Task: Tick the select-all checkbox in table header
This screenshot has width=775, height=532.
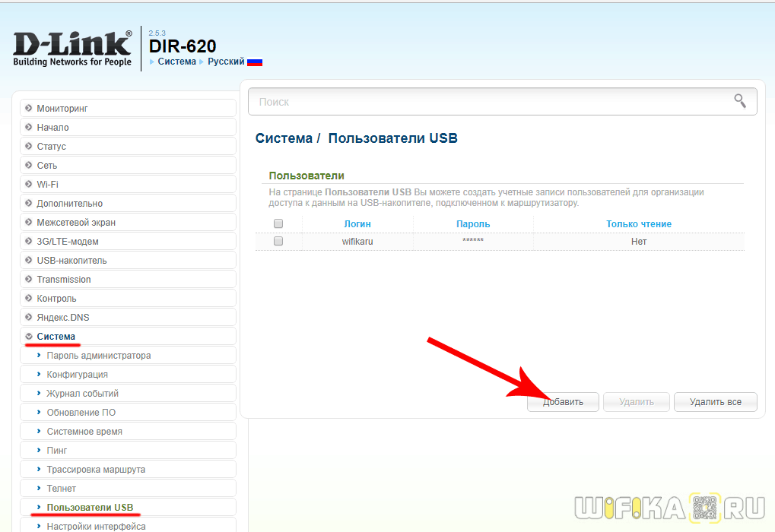Action: pyautogui.click(x=278, y=223)
